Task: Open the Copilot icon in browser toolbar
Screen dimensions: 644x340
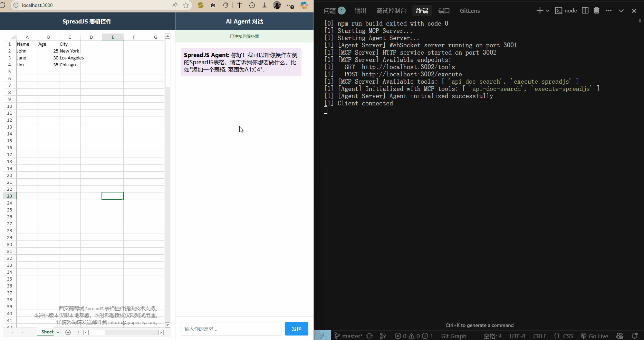Action: (304, 5)
